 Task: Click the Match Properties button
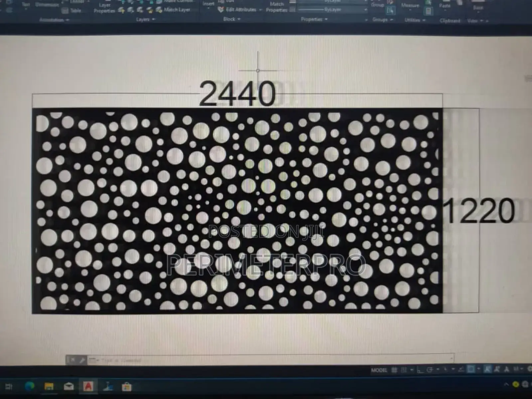pos(277,7)
